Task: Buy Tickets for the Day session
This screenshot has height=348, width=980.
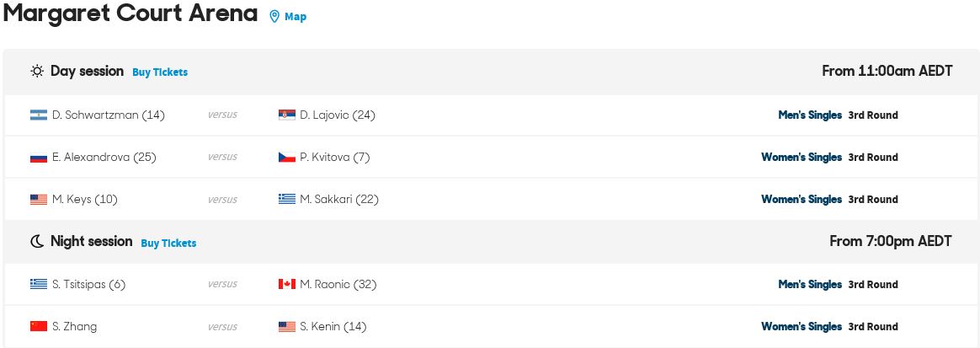Action: pos(160,72)
